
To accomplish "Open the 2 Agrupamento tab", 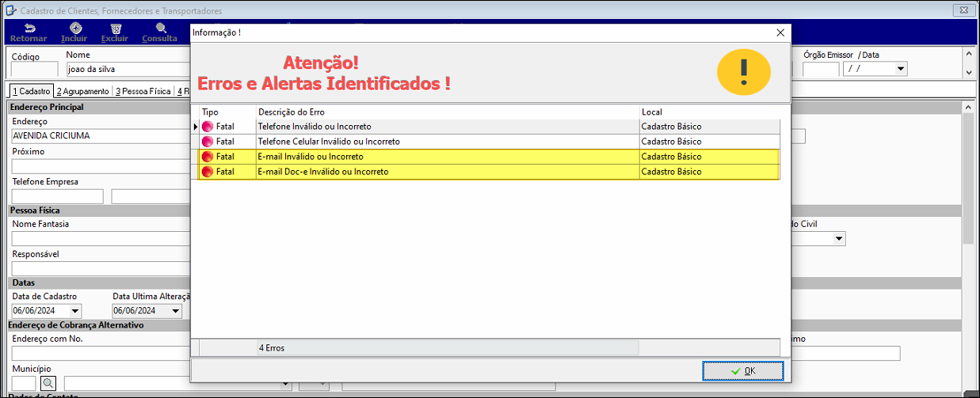I will [x=83, y=91].
